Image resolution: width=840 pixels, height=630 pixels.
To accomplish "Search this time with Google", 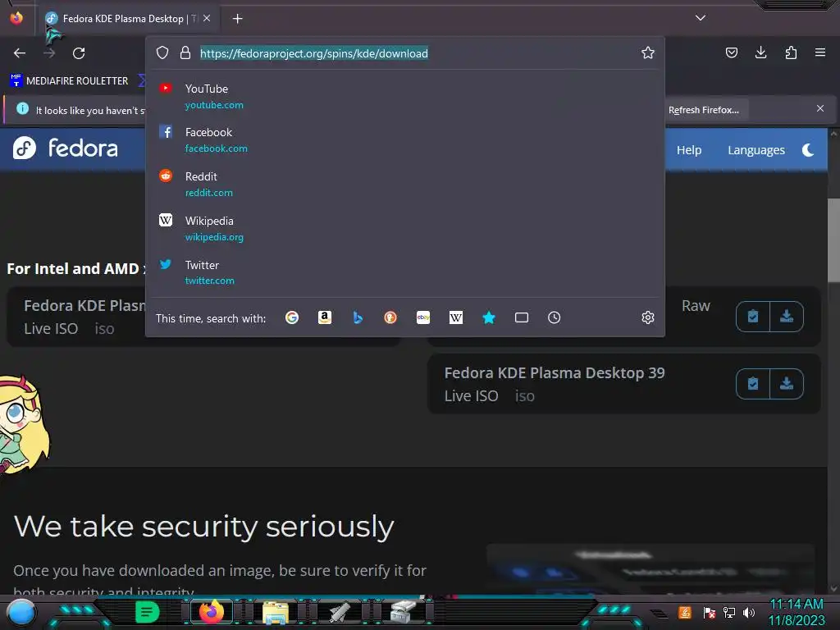I will (292, 317).
